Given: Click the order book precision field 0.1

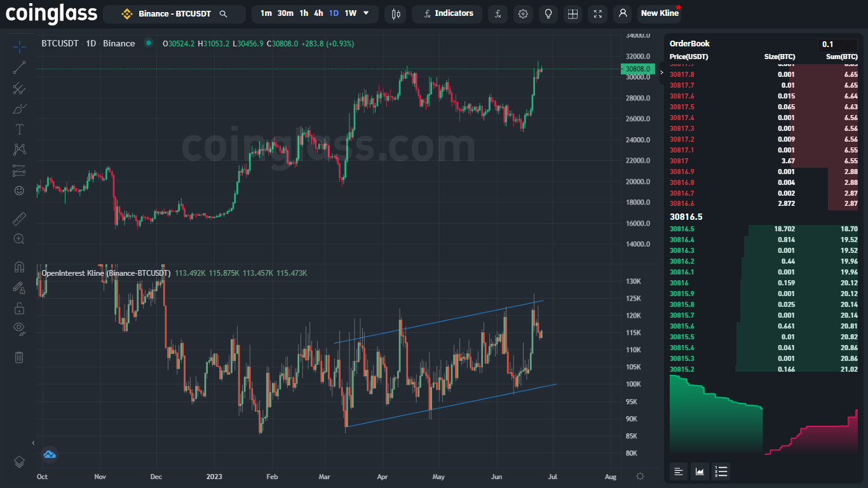Looking at the screenshot, I should point(837,44).
